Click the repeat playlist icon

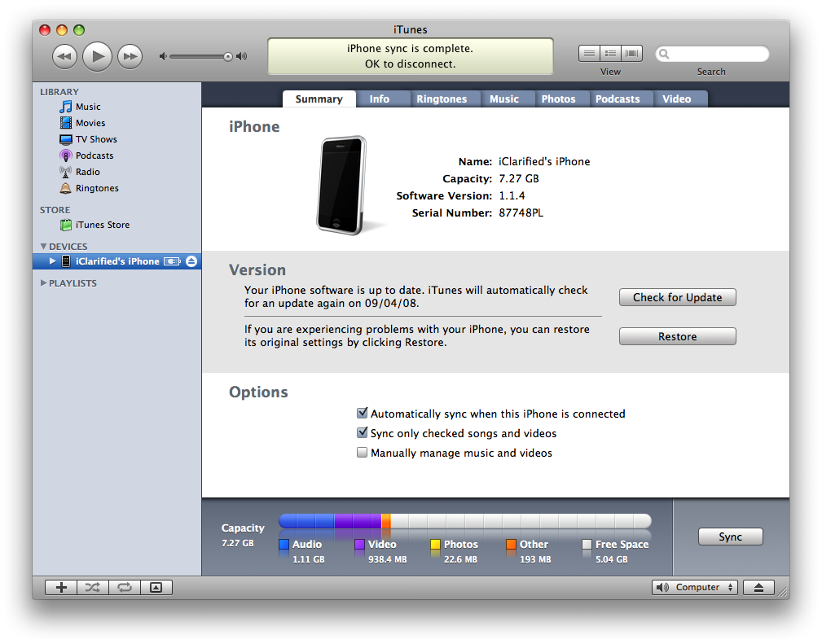(125, 587)
